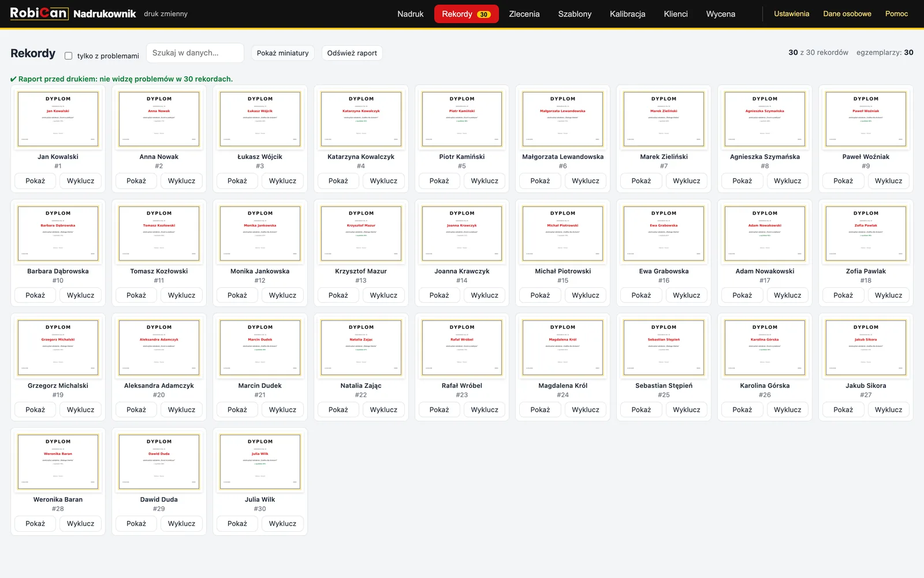Click Pokaż for Grzegorz Michalski
The image size is (924, 578).
pyautogui.click(x=35, y=410)
